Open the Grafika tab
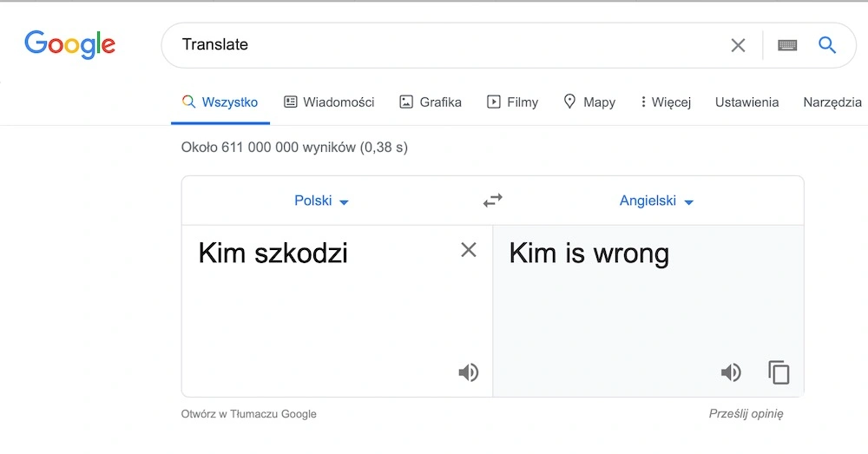The height and width of the screenshot is (454, 868). [x=431, y=102]
